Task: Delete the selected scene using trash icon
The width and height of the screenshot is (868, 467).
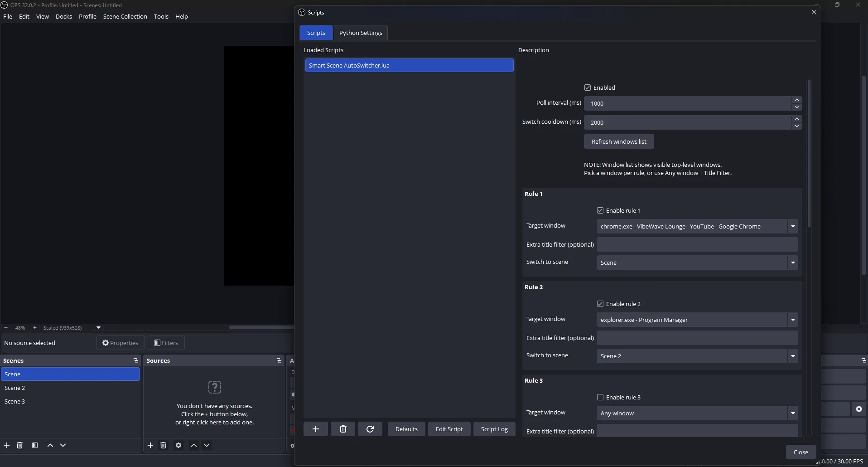Action: 20,445
